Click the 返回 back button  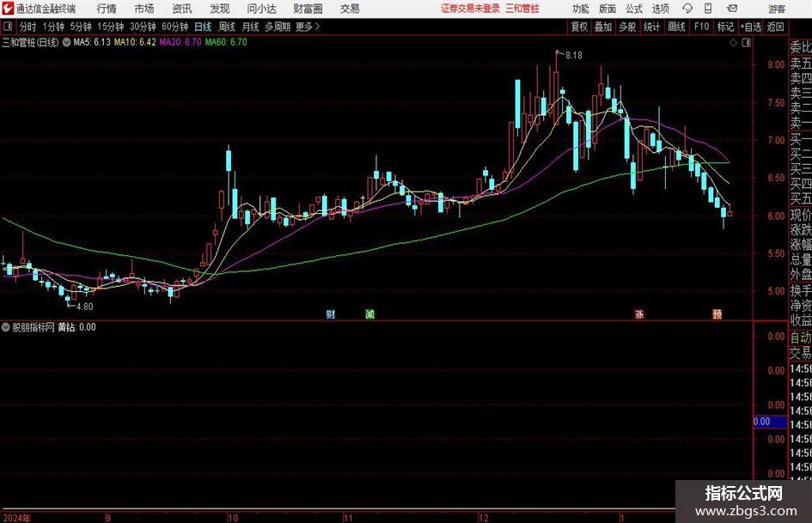tap(775, 27)
